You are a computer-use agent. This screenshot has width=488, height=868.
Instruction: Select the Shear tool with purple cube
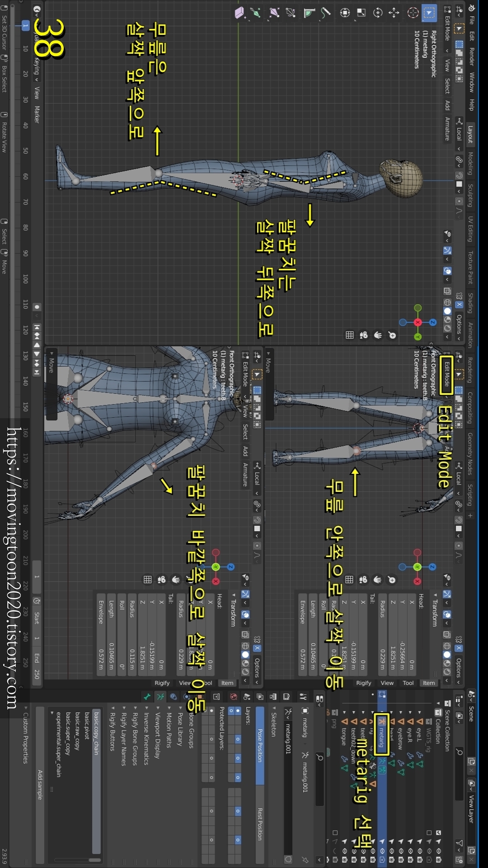click(x=239, y=13)
